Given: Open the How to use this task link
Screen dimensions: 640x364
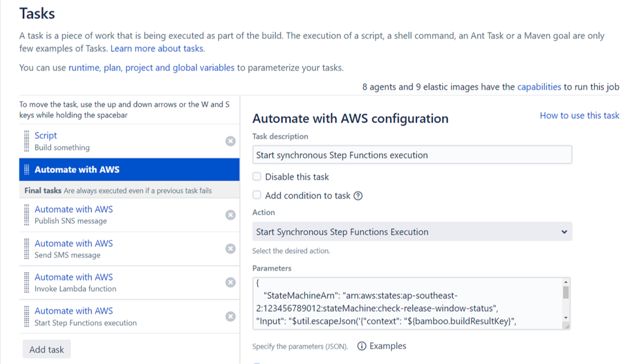Looking at the screenshot, I should point(579,115).
